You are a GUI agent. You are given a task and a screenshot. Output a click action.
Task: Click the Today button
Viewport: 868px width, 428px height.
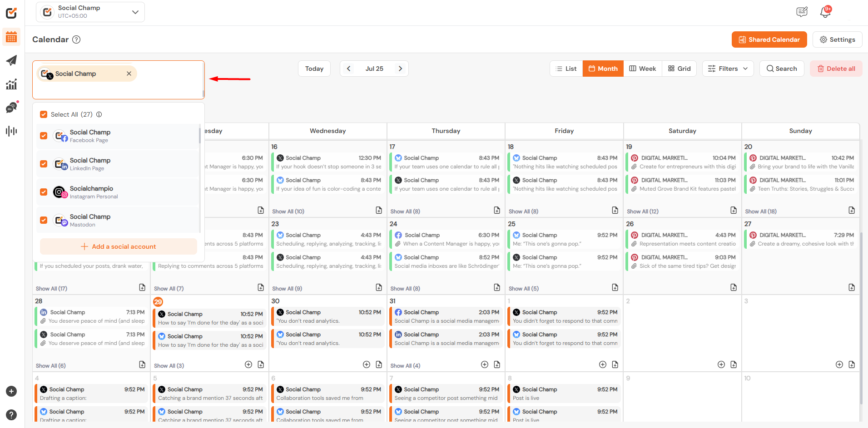pos(314,69)
